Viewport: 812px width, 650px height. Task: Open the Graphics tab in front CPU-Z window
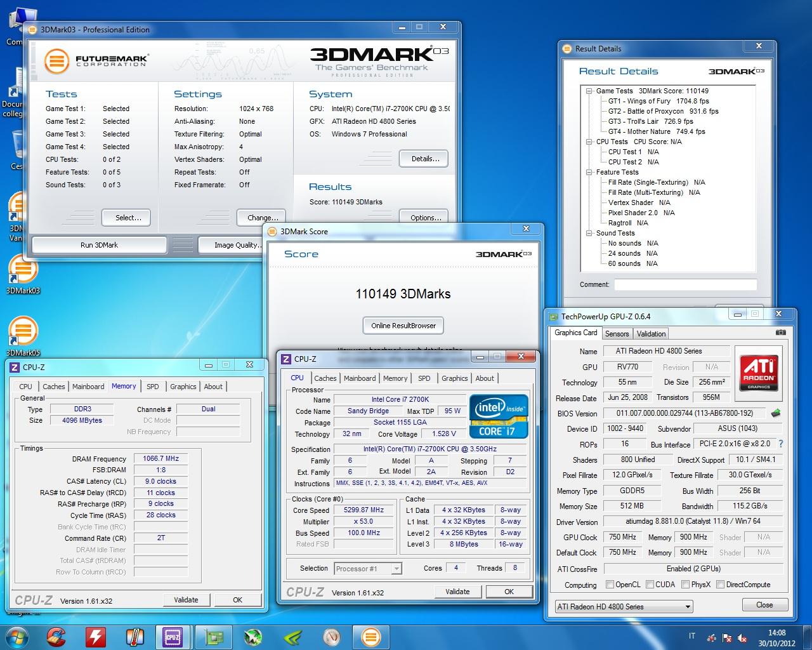[454, 378]
